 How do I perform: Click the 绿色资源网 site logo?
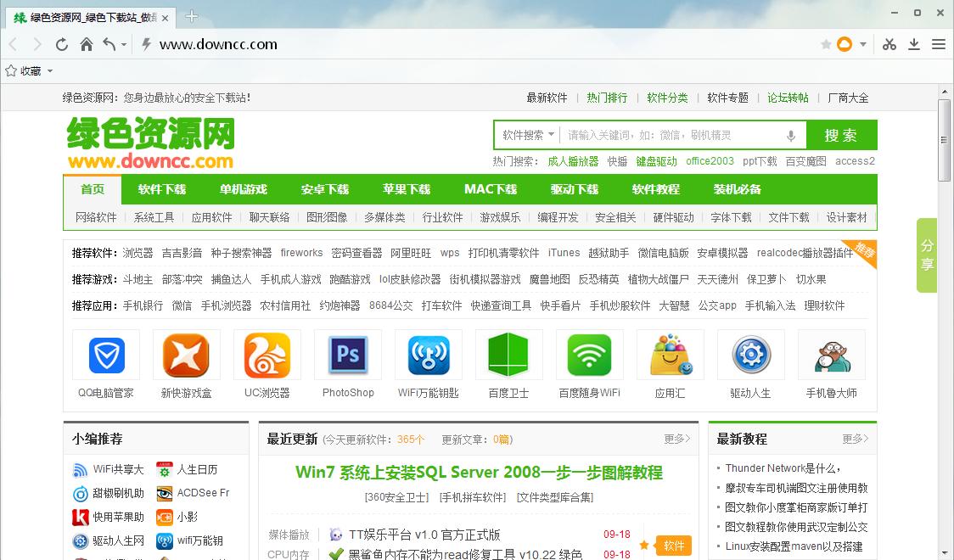coord(151,143)
